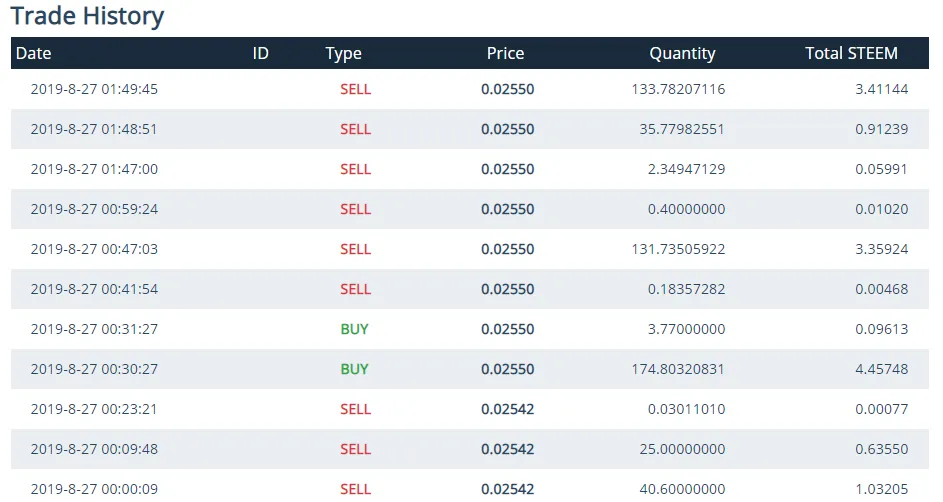Screen dimensions: 943x502
Task: Click price 0.02550 in 01:48:51 row
Action: click(508, 129)
